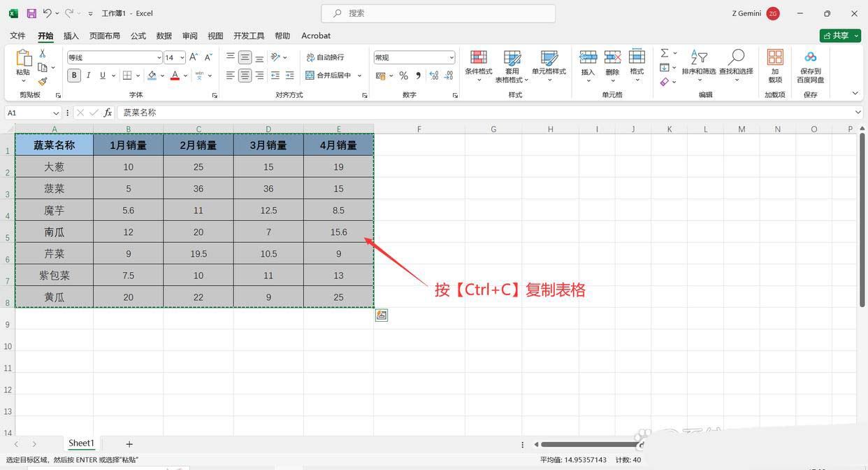The height and width of the screenshot is (470, 868).
Task: Click the Fill down-arrow icon in editing group
Action: 665,67
